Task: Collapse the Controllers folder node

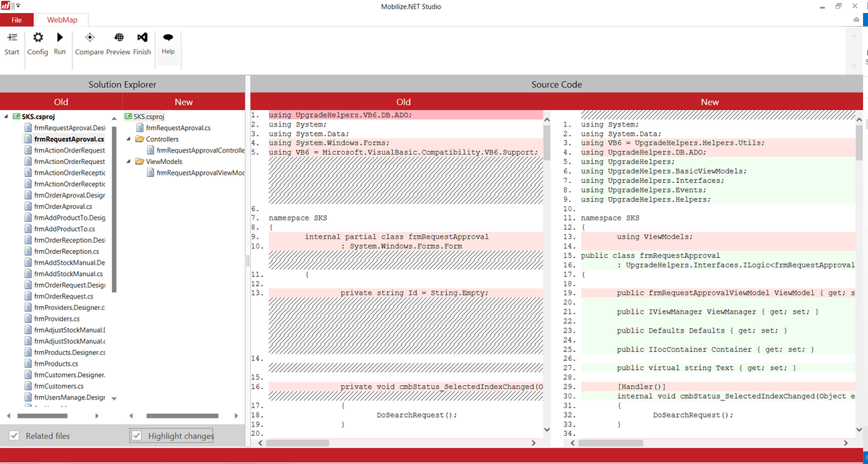Action: [130, 139]
